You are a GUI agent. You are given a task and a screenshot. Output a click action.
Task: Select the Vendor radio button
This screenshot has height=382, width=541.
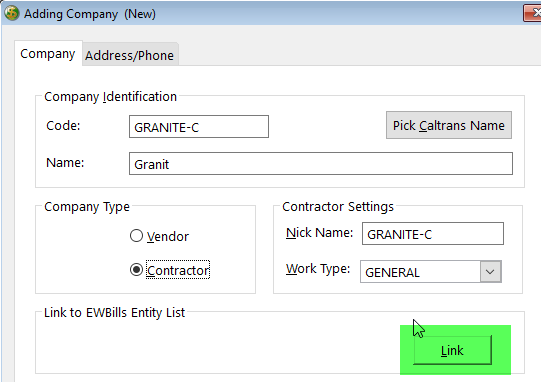[136, 236]
